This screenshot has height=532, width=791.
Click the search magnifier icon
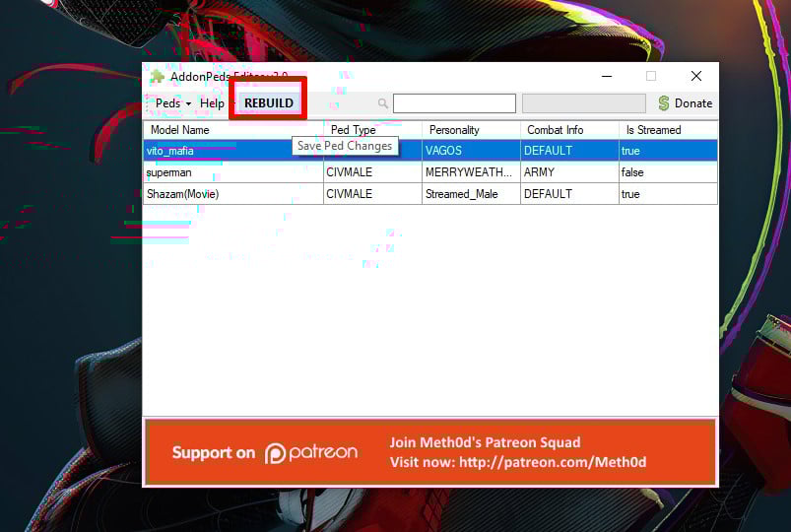click(382, 103)
